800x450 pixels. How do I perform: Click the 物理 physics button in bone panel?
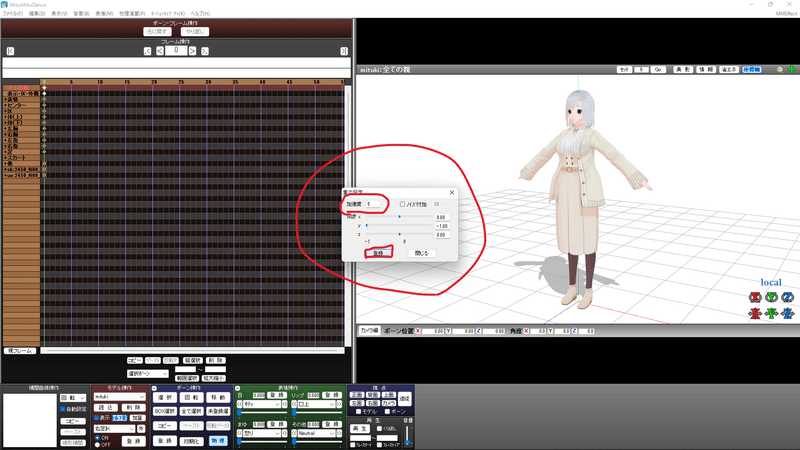[218, 441]
